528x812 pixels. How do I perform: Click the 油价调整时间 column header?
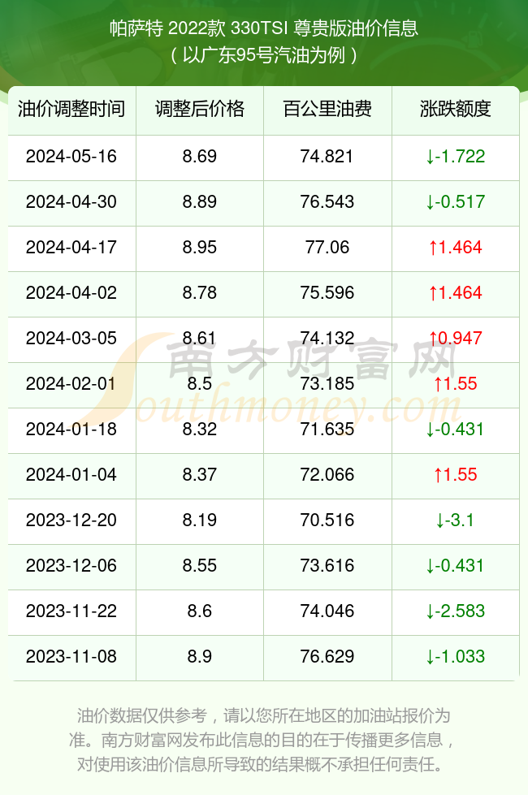click(71, 109)
